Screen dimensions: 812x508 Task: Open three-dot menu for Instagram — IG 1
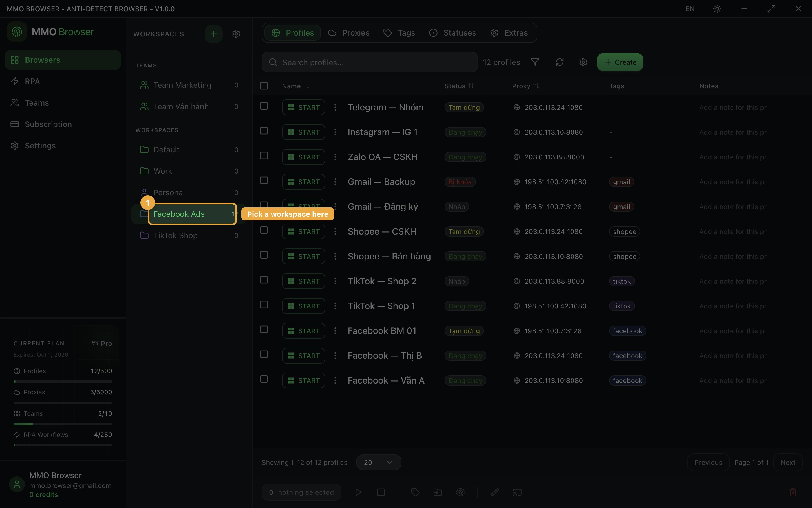click(335, 132)
